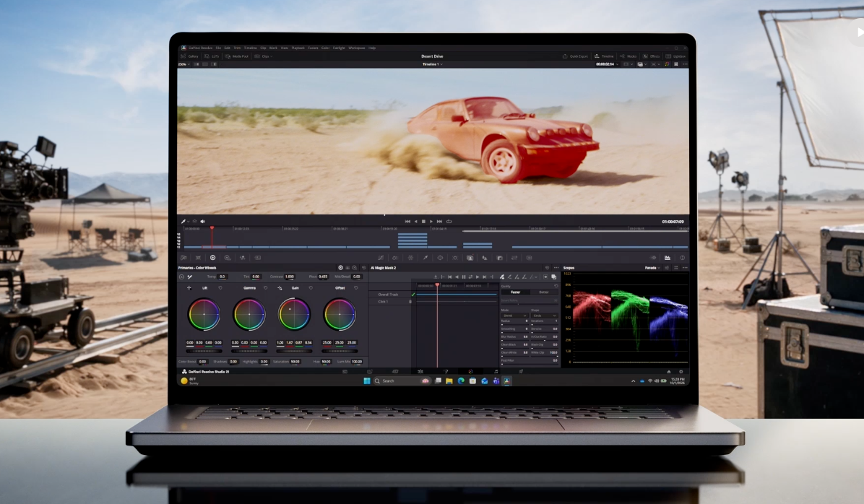Select the qualifier picker tool below viewer
Viewport: 864px width, 504px height.
point(183,222)
